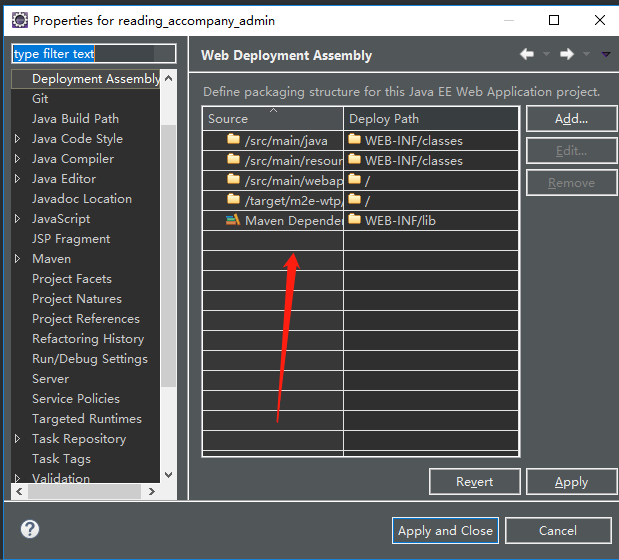Open the back history dropdown arrow
The image size is (619, 560).
click(x=546, y=54)
